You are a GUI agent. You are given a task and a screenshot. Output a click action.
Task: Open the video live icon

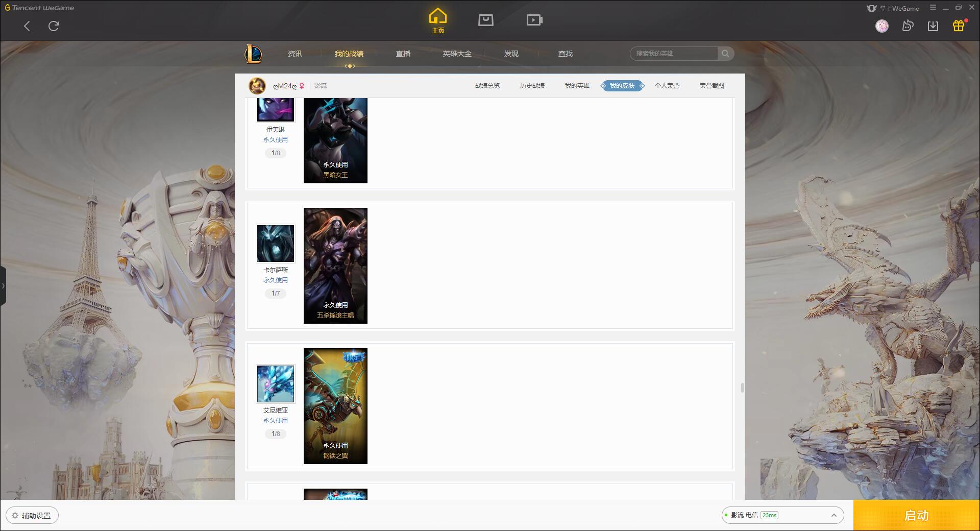coord(534,20)
